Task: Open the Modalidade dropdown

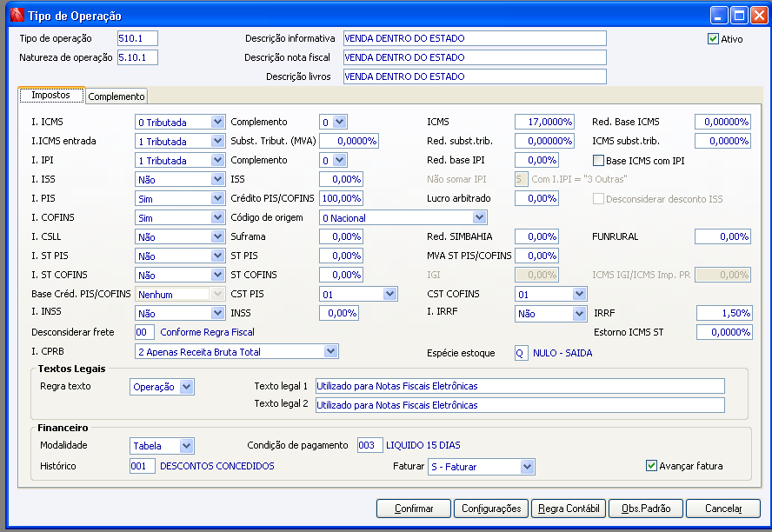Action: (186, 446)
